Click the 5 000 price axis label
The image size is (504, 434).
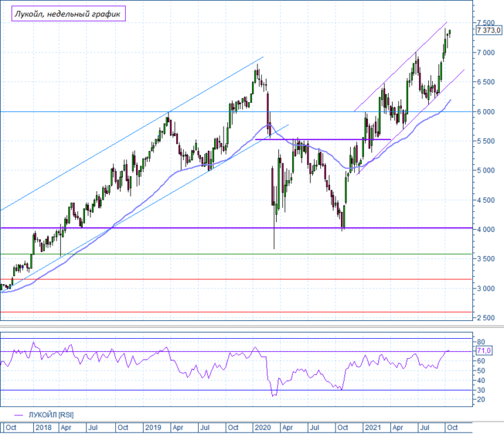point(485,170)
